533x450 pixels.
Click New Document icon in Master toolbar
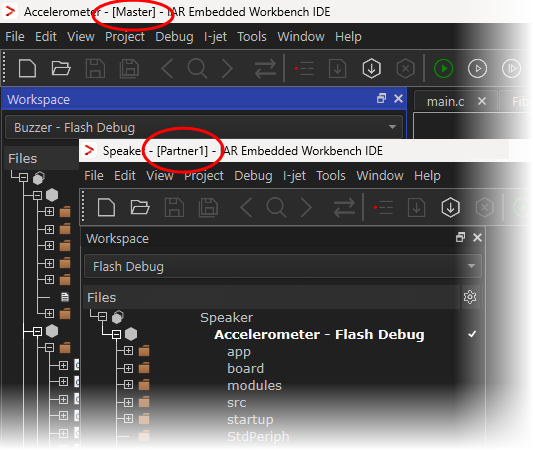tap(27, 68)
